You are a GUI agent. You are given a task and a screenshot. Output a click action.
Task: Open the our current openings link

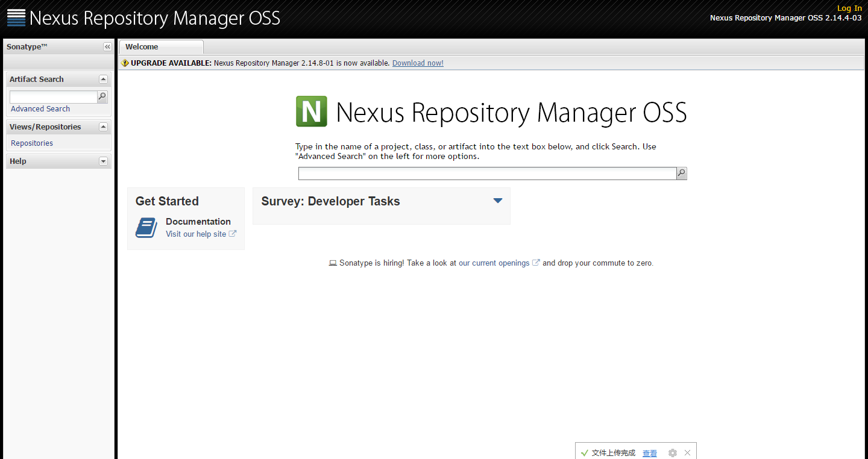(494, 263)
